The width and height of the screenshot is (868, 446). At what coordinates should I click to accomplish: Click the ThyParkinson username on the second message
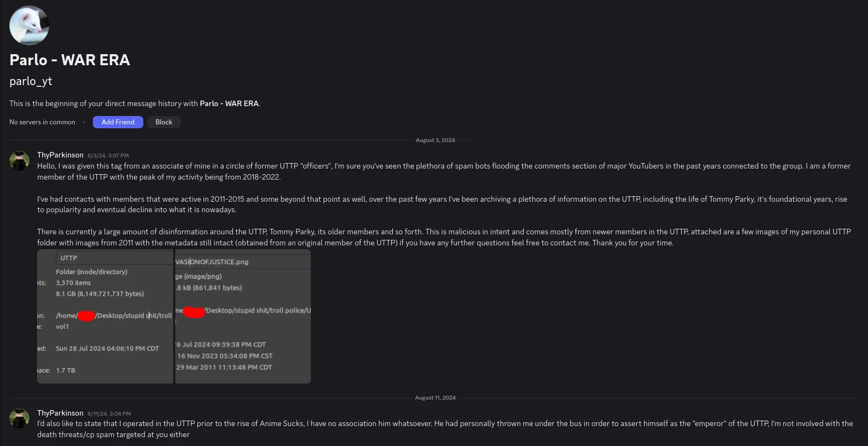click(x=60, y=413)
